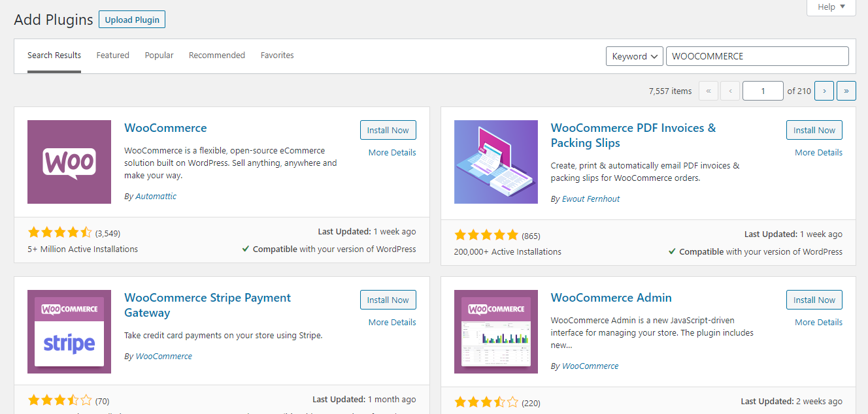Open WooCommerce author link under Admin plugin

[590, 366]
